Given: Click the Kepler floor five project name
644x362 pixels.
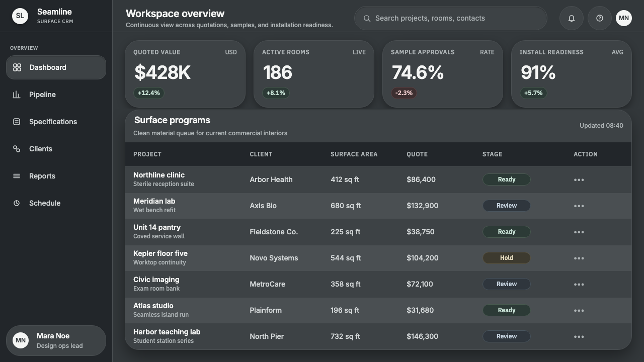Looking at the screenshot, I should [x=160, y=253].
